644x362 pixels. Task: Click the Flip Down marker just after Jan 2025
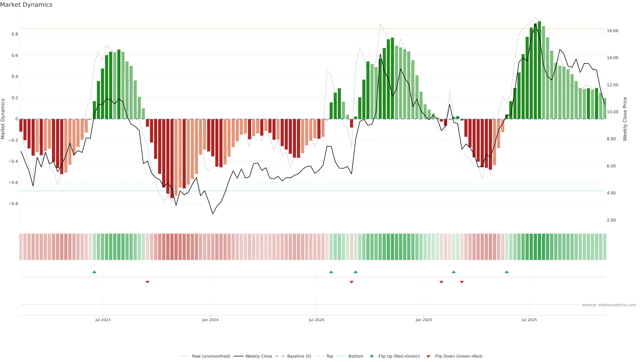[441, 282]
